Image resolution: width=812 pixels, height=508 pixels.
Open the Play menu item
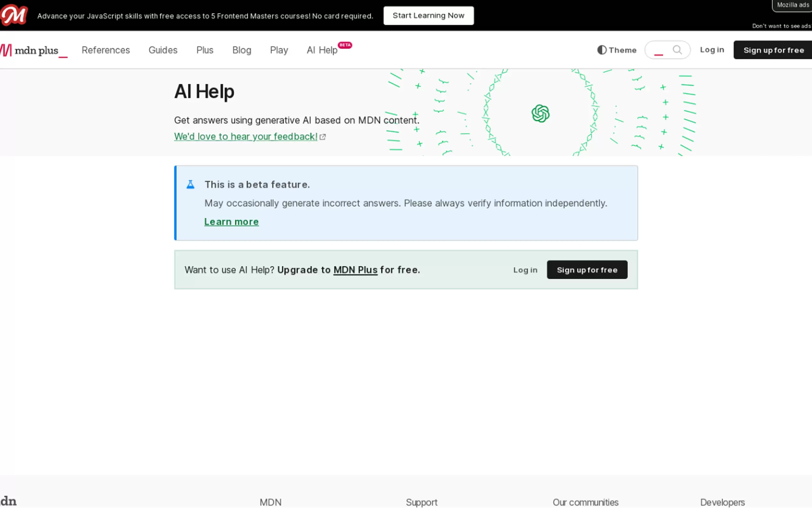point(279,50)
